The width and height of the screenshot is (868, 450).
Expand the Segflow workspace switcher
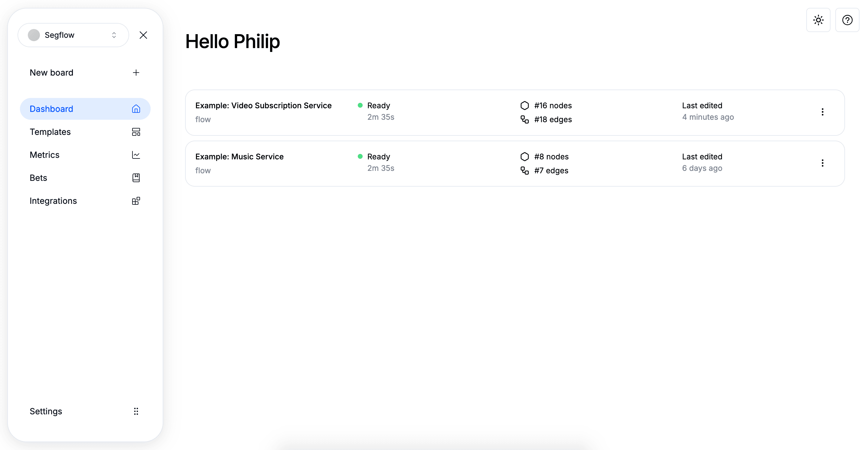(x=73, y=35)
